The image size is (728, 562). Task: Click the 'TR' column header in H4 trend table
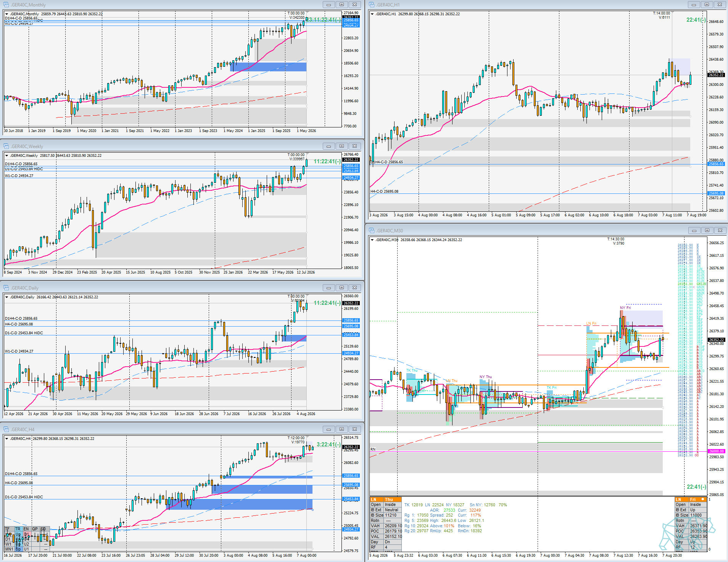(x=18, y=529)
